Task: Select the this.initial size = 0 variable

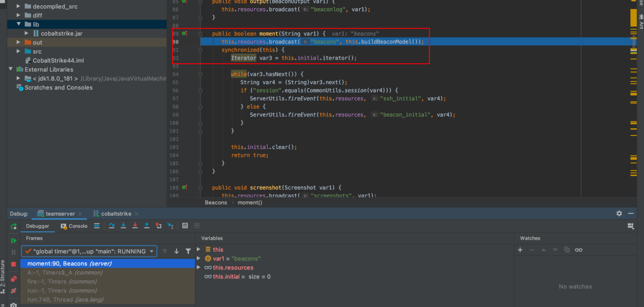Action: point(237,277)
